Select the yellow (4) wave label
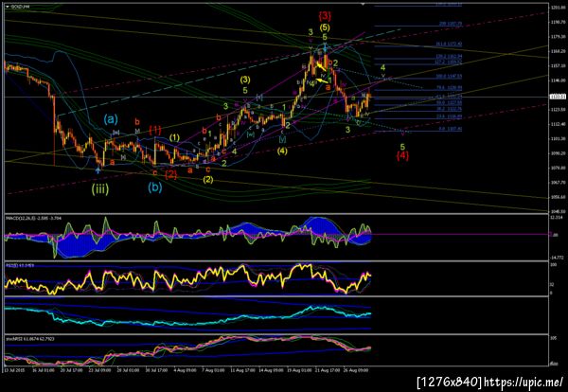This screenshot has width=568, height=392. point(282,151)
